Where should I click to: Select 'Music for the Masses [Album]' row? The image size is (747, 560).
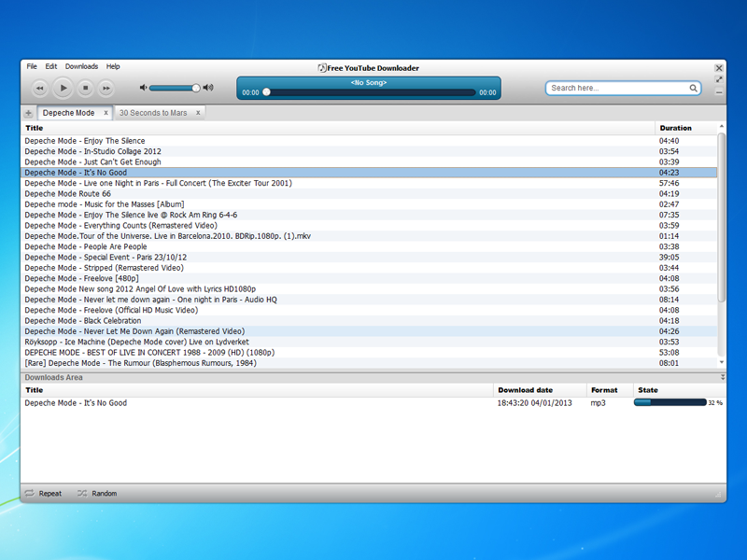point(369,204)
